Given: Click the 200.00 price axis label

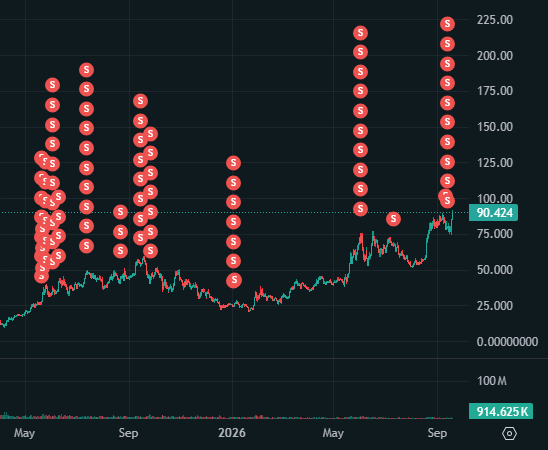Looking at the screenshot, I should (495, 56).
